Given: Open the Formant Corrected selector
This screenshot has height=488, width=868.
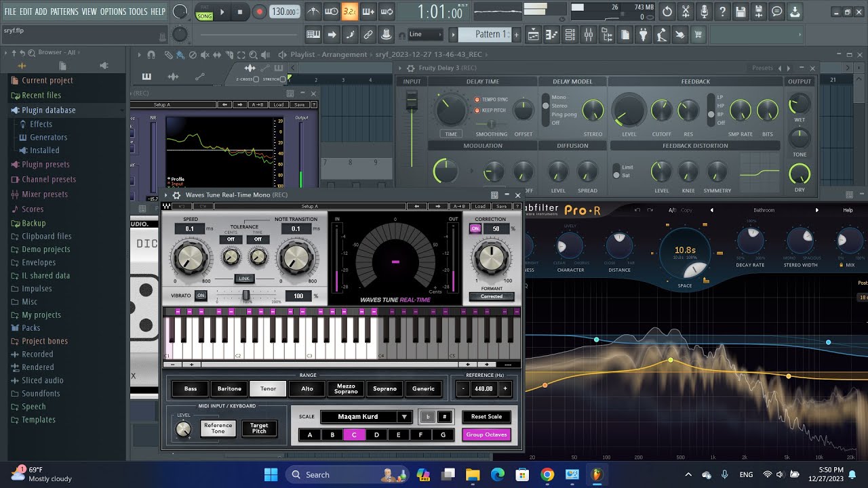Looking at the screenshot, I should [492, 296].
